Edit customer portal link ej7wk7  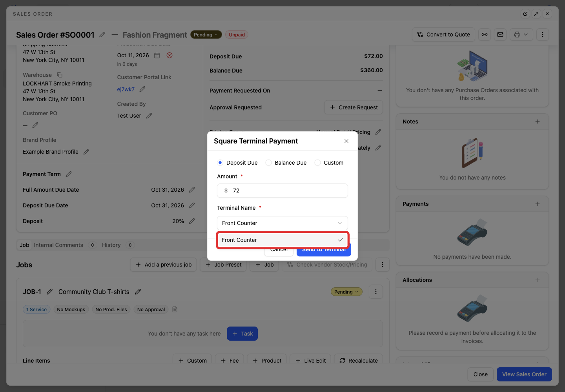point(142,89)
